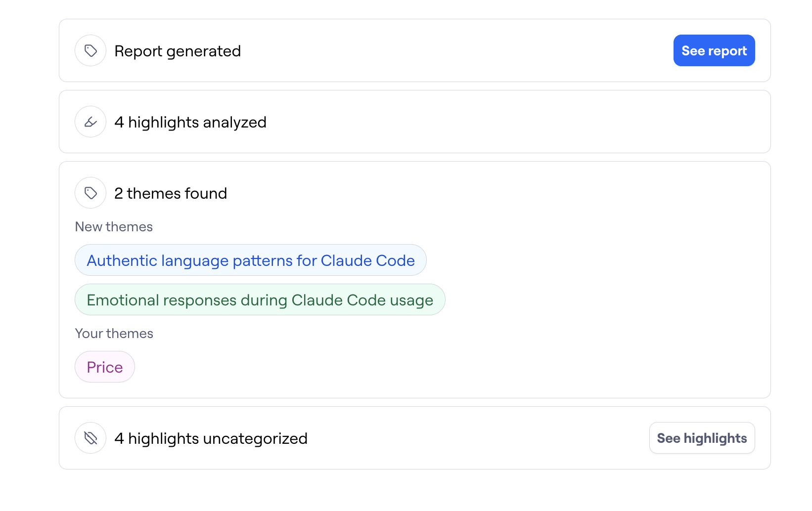
Task: Open the report via See report button
Action: [714, 50]
